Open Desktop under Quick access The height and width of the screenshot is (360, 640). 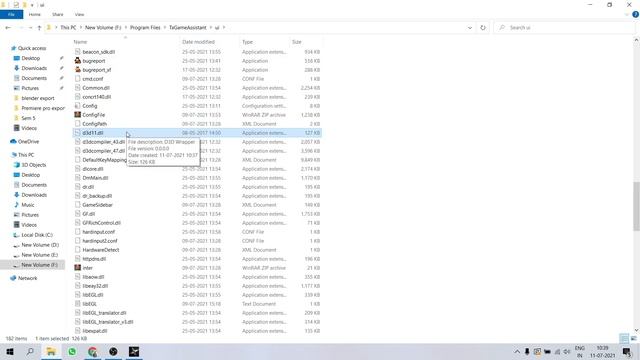point(31,58)
